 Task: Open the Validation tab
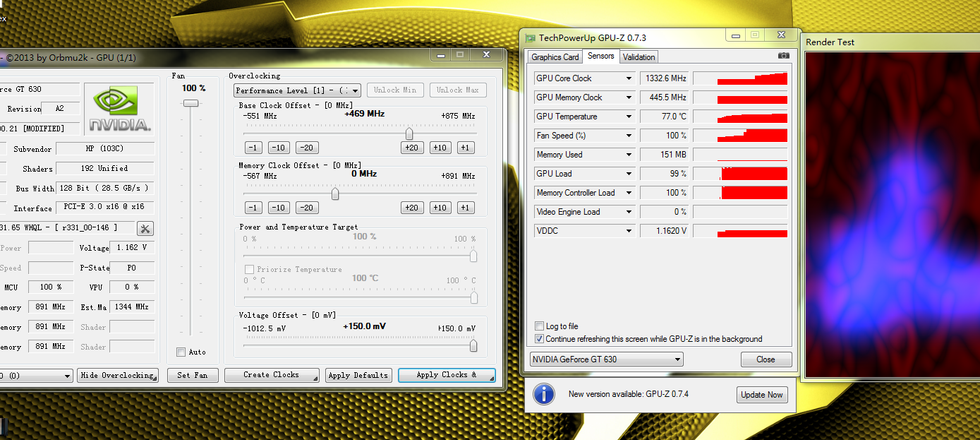click(639, 57)
